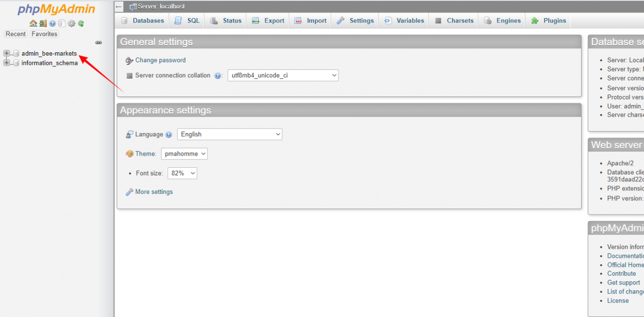Open phpMyAdmin documentation via page icon
This screenshot has height=317, width=644.
click(61, 23)
